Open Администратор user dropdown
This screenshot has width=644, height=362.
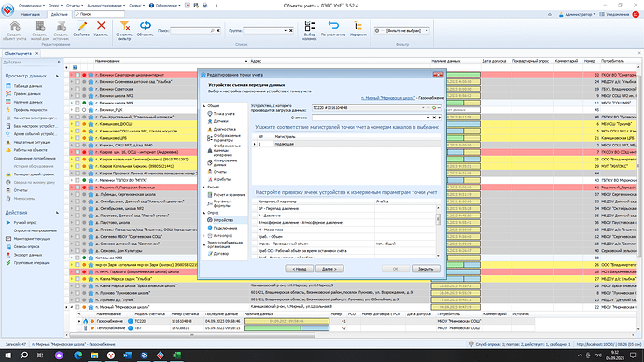tap(576, 14)
